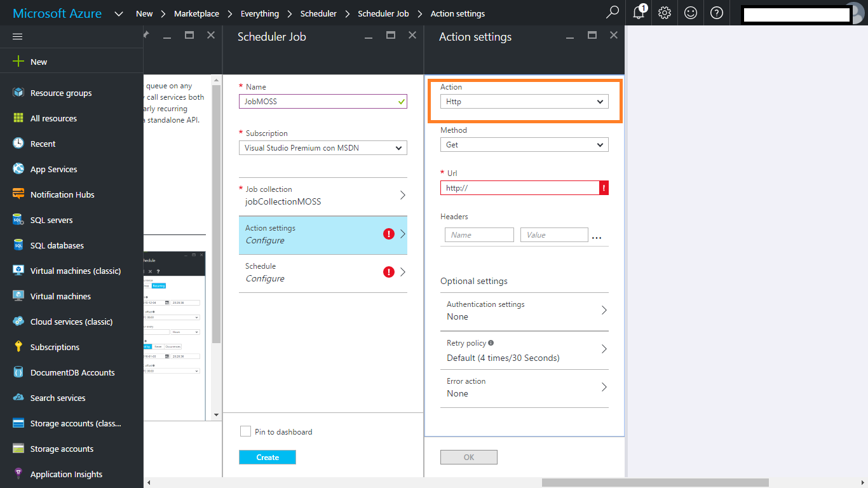This screenshot has width=868, height=488.
Task: Select the Scheduler breadcrumb item
Action: [318, 13]
